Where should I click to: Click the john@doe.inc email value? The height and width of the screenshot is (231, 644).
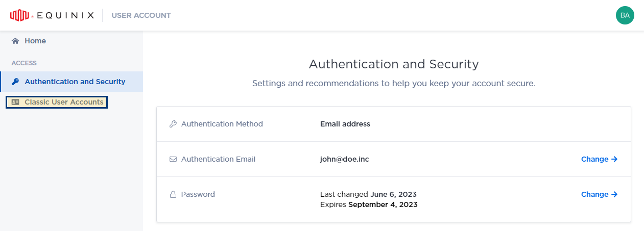tap(344, 159)
